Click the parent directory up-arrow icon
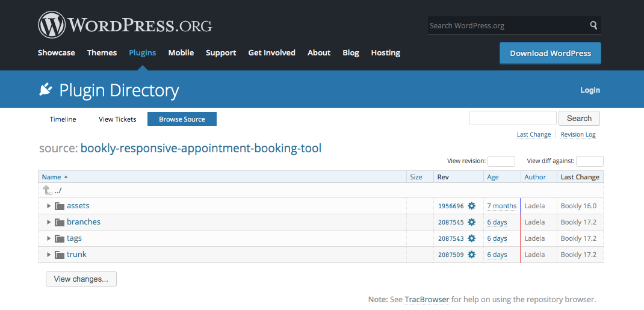This screenshot has width=644, height=310. click(47, 190)
